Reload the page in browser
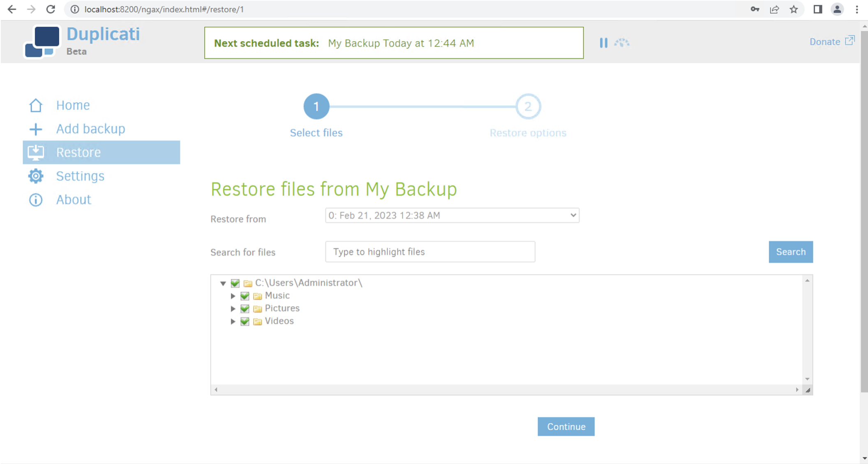The image size is (868, 464). coord(51,9)
